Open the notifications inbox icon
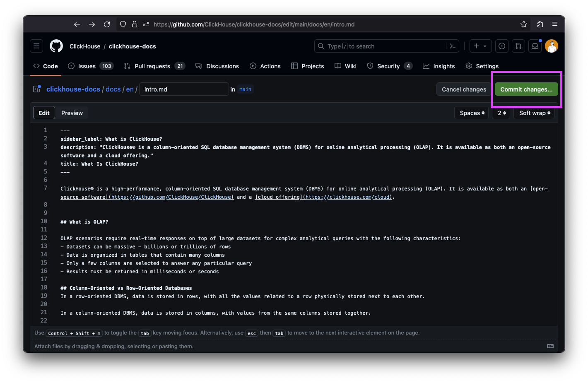 [535, 46]
